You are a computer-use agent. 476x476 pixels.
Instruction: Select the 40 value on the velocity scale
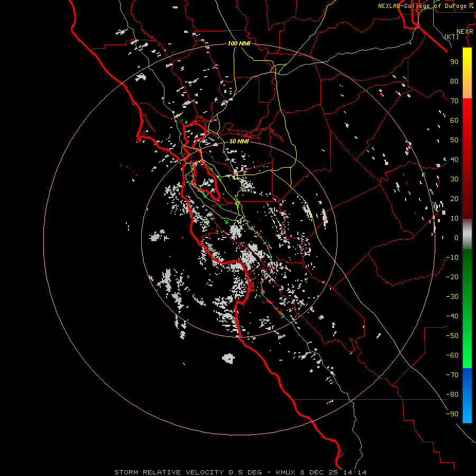tap(454, 159)
